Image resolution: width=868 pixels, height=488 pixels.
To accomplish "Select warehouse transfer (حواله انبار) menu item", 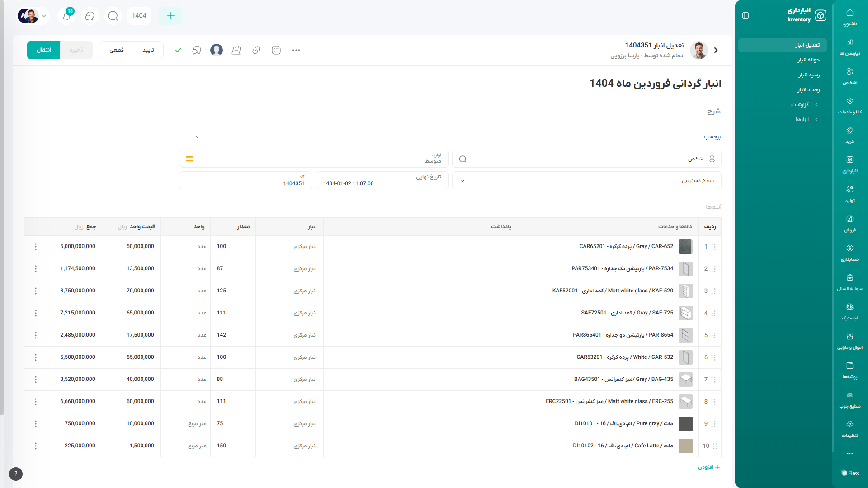I will pyautogui.click(x=808, y=60).
